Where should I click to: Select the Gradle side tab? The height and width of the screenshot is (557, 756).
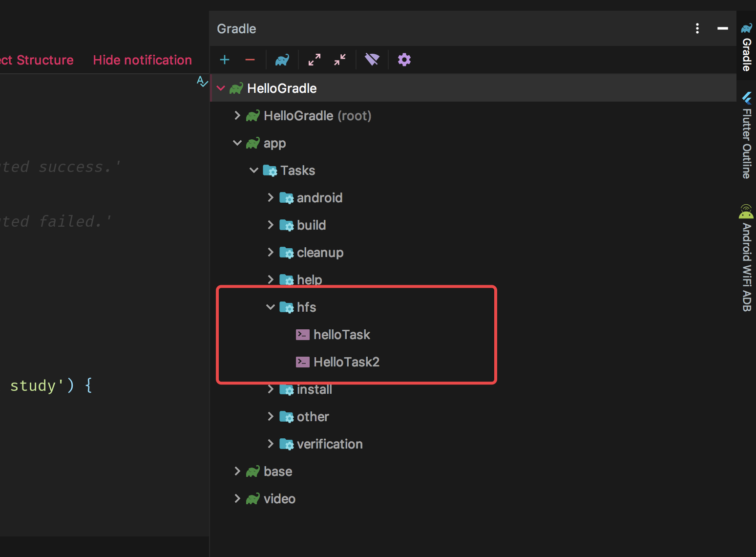click(x=746, y=47)
